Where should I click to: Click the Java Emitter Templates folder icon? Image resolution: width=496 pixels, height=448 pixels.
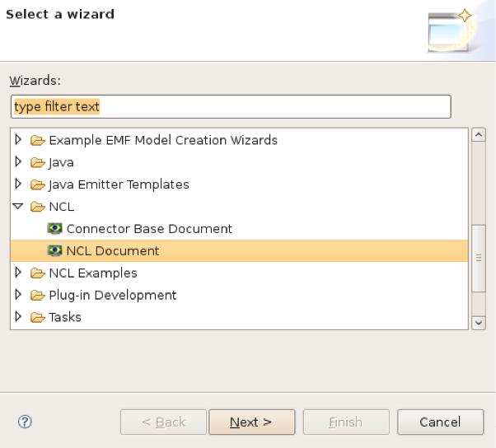(39, 184)
